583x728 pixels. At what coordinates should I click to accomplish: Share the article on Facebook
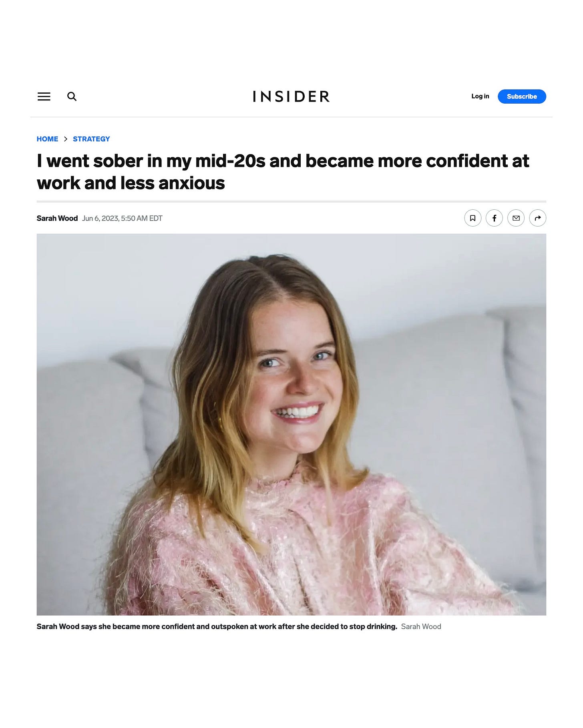[x=495, y=218]
